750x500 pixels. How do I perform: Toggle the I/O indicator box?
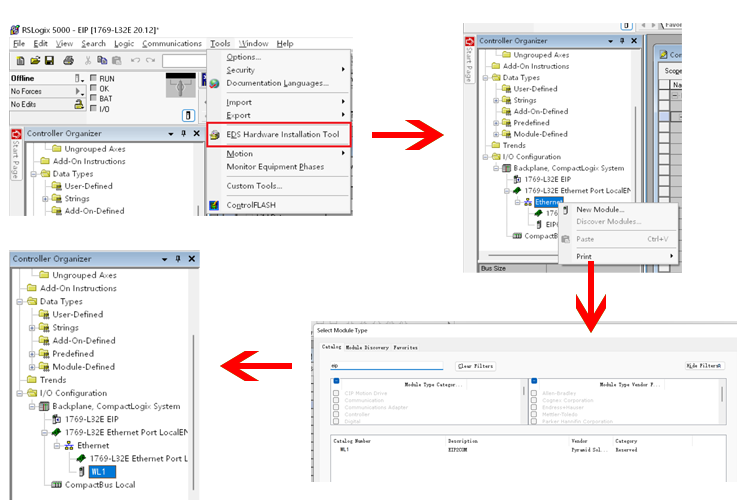click(x=93, y=109)
